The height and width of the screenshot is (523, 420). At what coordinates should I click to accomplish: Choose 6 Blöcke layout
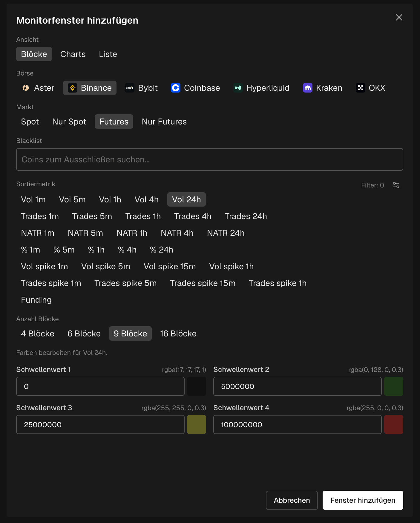84,333
